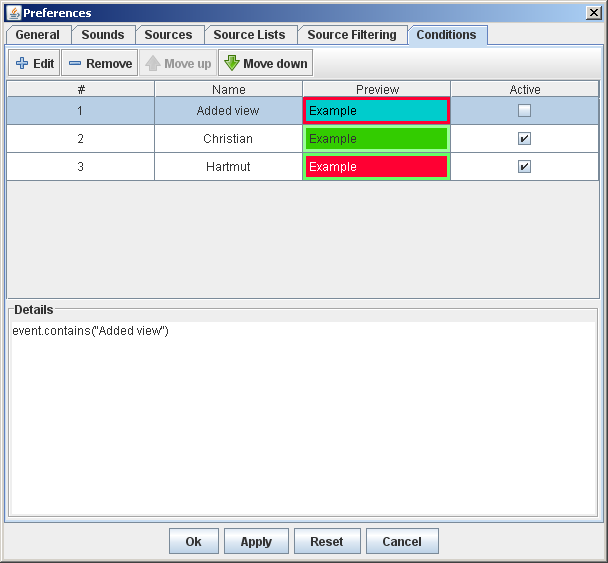The width and height of the screenshot is (608, 563).
Task: Click the Edit condition button
Action: pyautogui.click(x=34, y=63)
